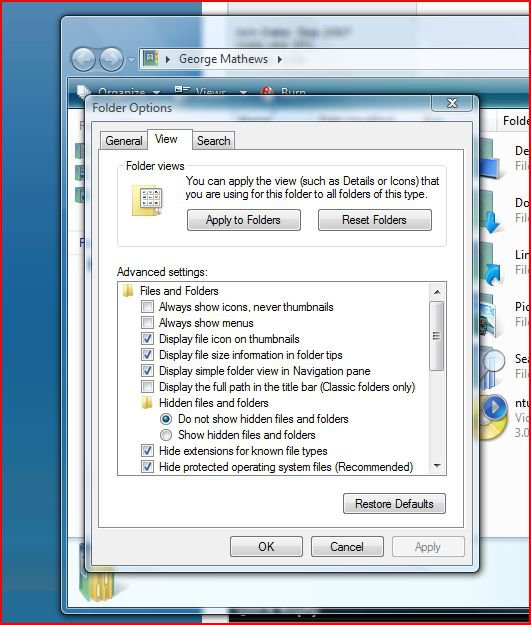531x625 pixels.
Task: Select Show hidden files and folders radio
Action: click(x=166, y=434)
